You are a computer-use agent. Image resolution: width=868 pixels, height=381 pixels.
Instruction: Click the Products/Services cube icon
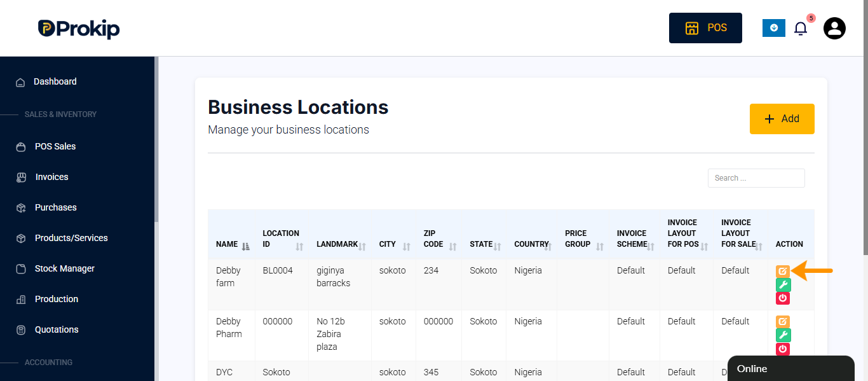[x=21, y=239]
